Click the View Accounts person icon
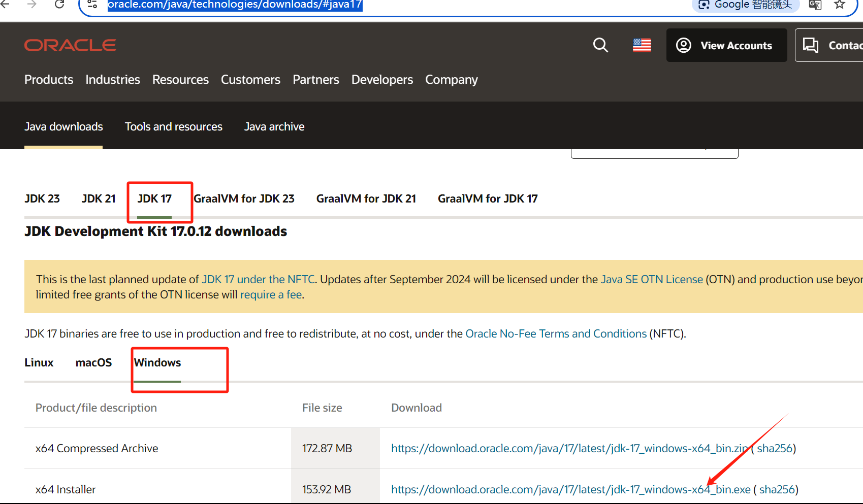Screen dimensions: 863x504 coord(683,45)
